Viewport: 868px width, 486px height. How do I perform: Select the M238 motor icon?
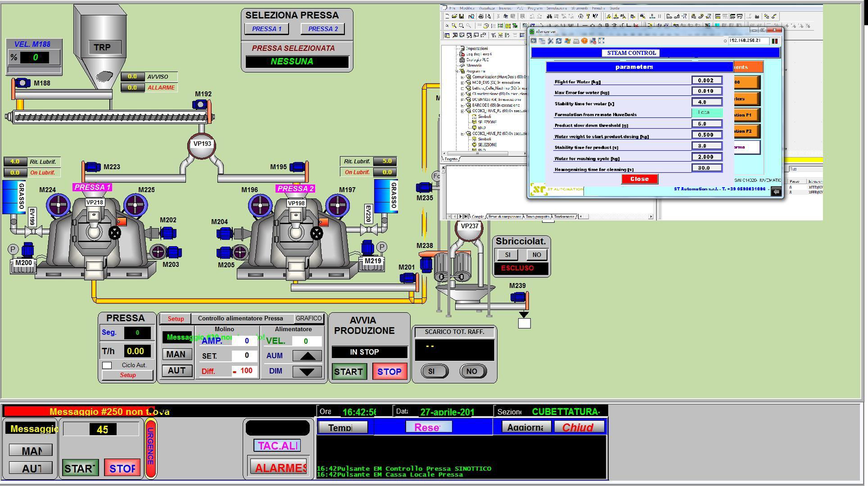426,264
